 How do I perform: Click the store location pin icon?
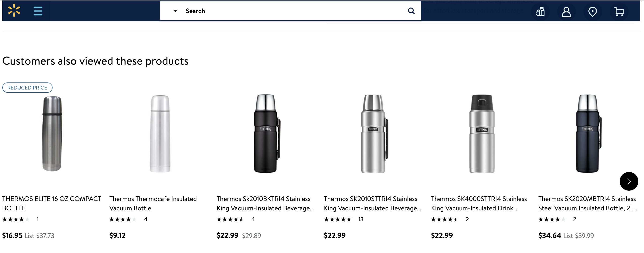tap(592, 11)
